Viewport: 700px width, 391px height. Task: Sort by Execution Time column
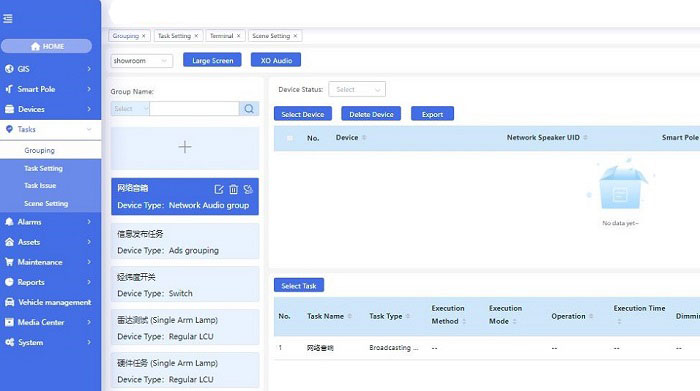coord(619,321)
